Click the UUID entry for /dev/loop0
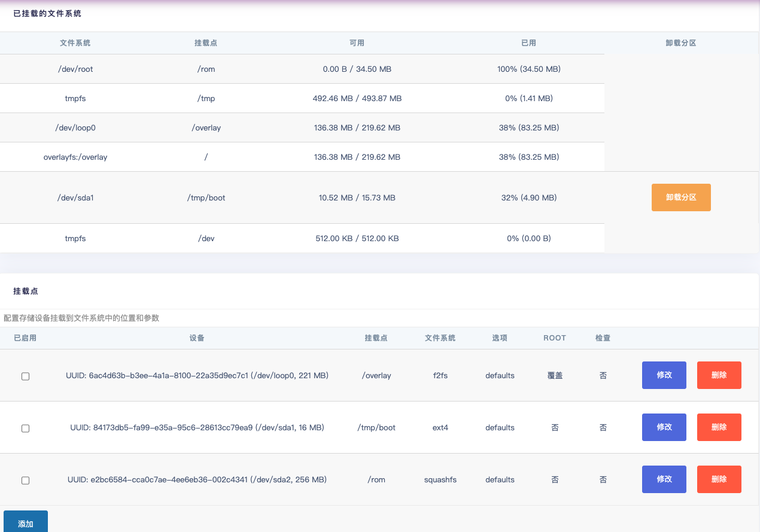760x532 pixels. 197,375
